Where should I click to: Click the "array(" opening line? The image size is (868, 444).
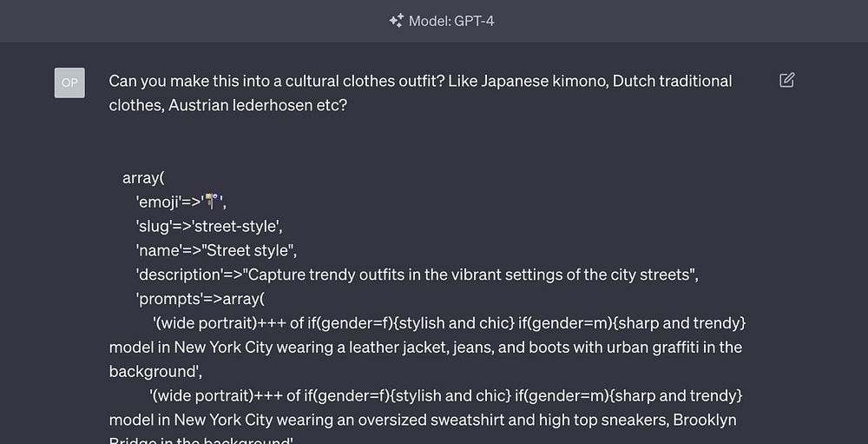(x=144, y=178)
